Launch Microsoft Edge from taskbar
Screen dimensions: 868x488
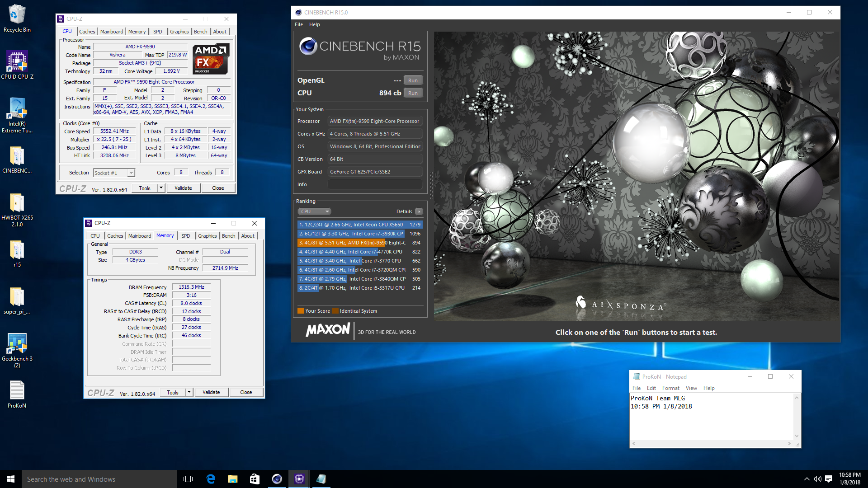211,479
